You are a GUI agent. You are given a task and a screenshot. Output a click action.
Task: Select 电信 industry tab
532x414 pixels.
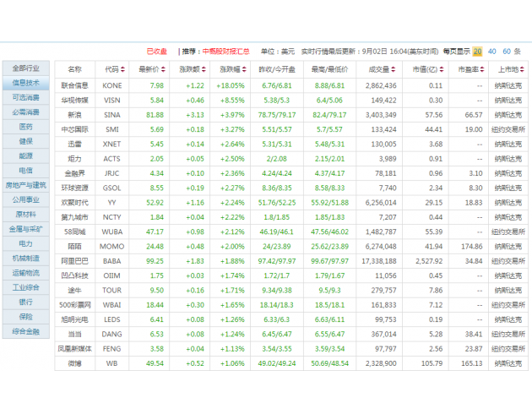pyautogui.click(x=26, y=171)
